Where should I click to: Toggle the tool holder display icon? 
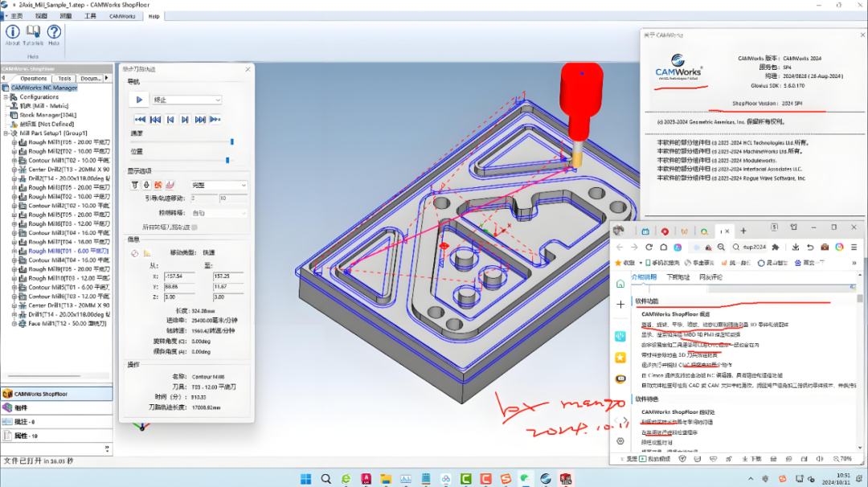[x=134, y=185]
